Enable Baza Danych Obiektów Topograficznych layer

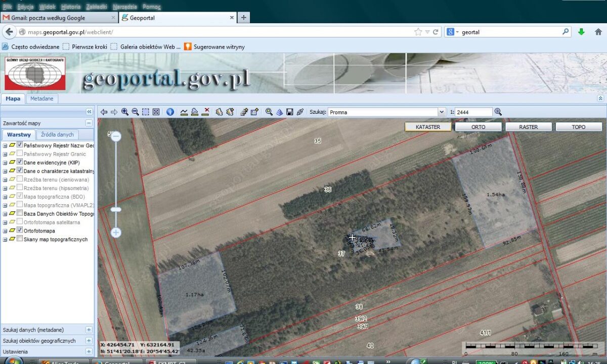point(20,214)
